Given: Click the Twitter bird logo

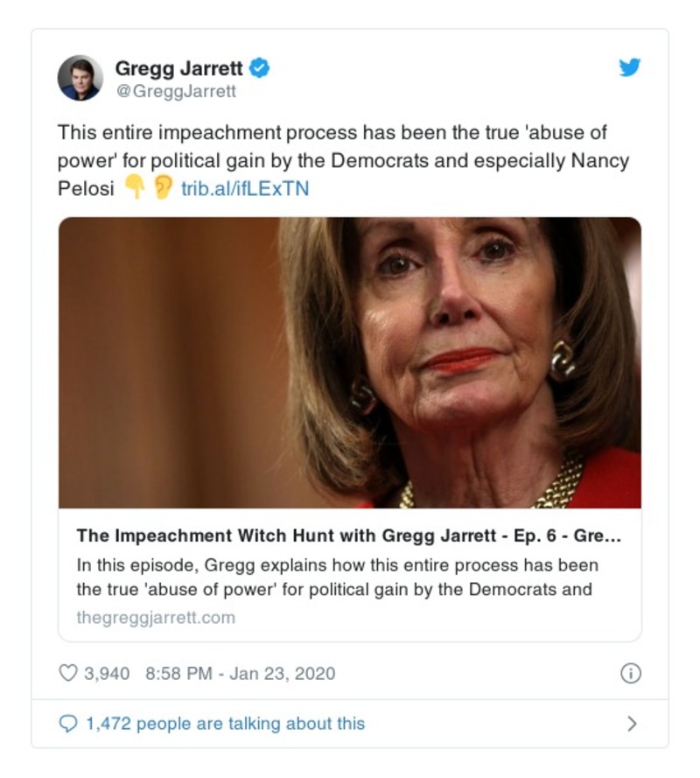Looking at the screenshot, I should (629, 67).
